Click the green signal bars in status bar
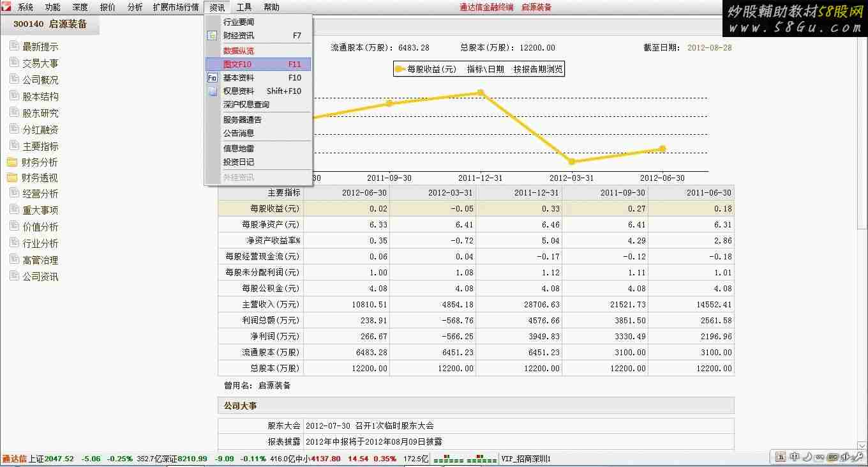 tap(465, 459)
